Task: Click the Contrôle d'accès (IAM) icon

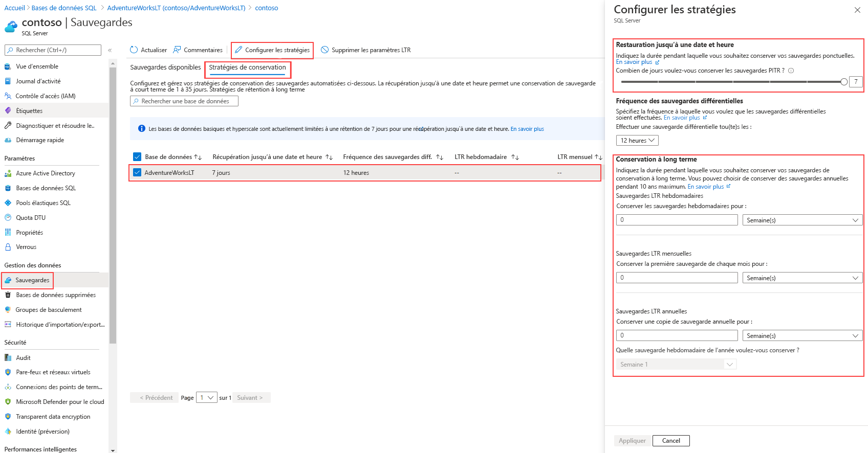Action: tap(8, 96)
